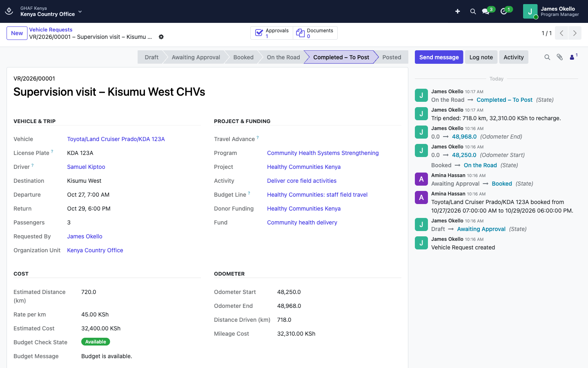Show help tooltip for License Plate
Image resolution: width=588 pixels, height=368 pixels.
tap(52, 151)
